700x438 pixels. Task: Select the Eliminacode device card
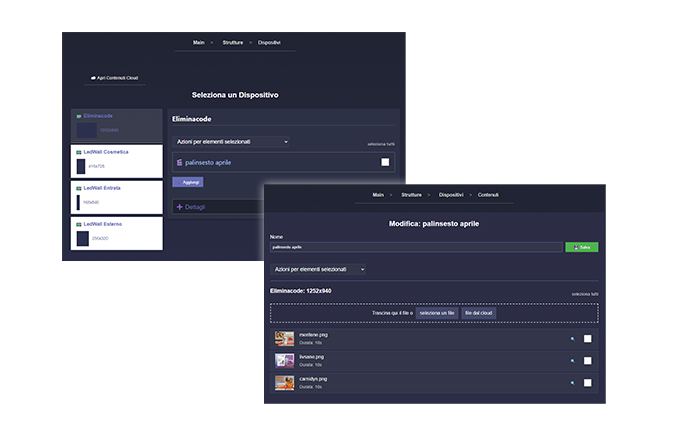tap(117, 125)
